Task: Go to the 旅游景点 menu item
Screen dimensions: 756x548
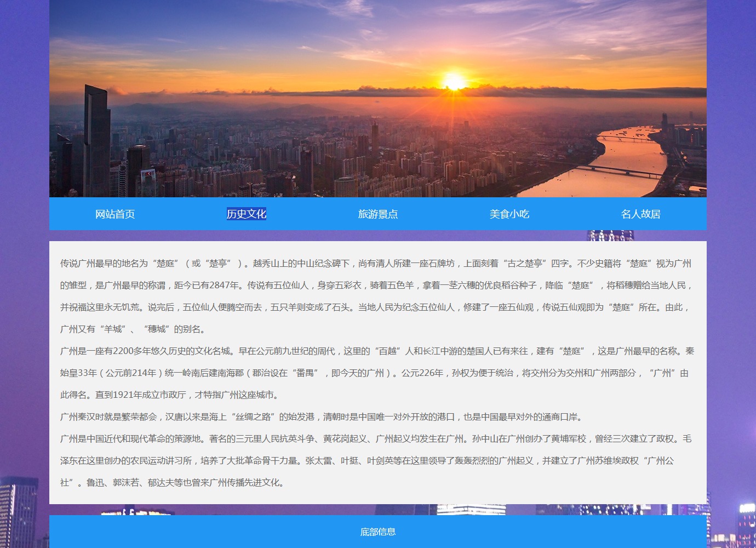Action: [x=378, y=214]
